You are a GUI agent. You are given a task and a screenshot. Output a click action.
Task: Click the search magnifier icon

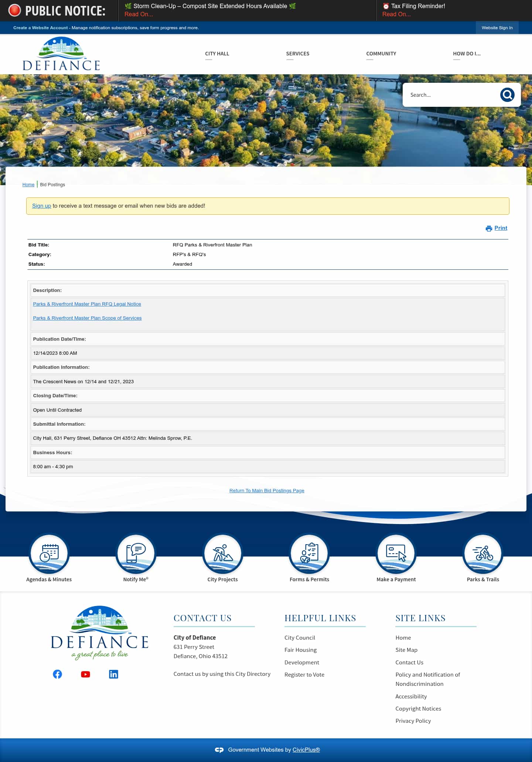(507, 95)
